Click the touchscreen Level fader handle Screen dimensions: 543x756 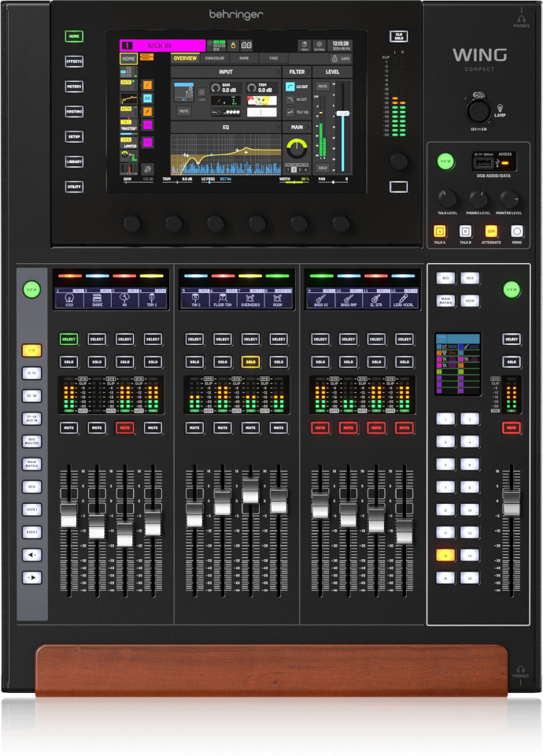(342, 113)
